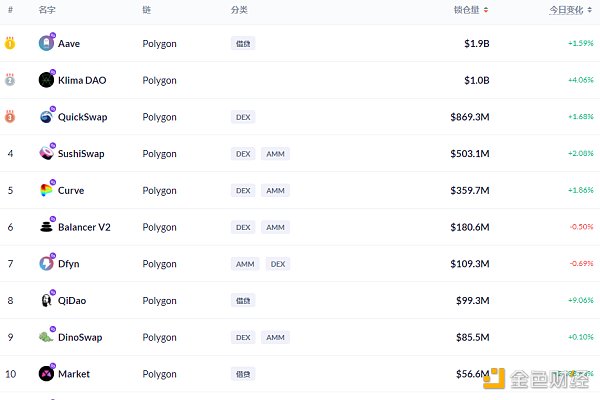Click the SushiSwap logo icon
This screenshot has width=600, height=400.
pyautogui.click(x=46, y=153)
